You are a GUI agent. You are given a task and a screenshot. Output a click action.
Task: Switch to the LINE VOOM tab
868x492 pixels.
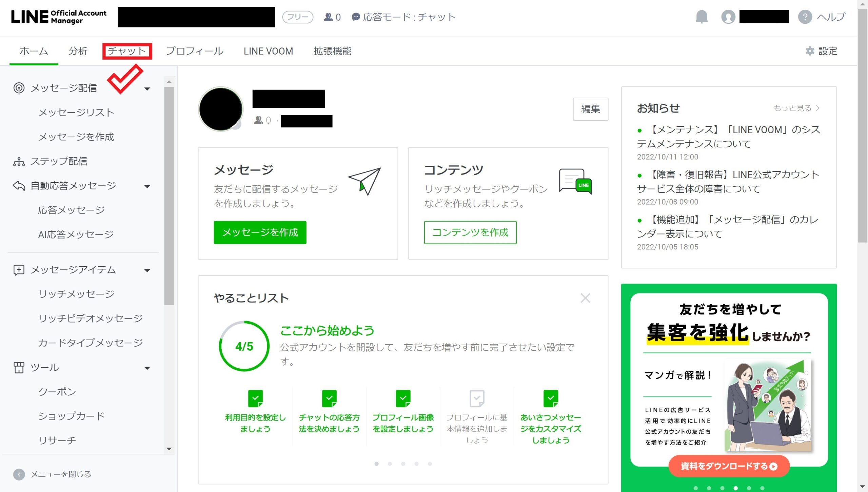268,51
